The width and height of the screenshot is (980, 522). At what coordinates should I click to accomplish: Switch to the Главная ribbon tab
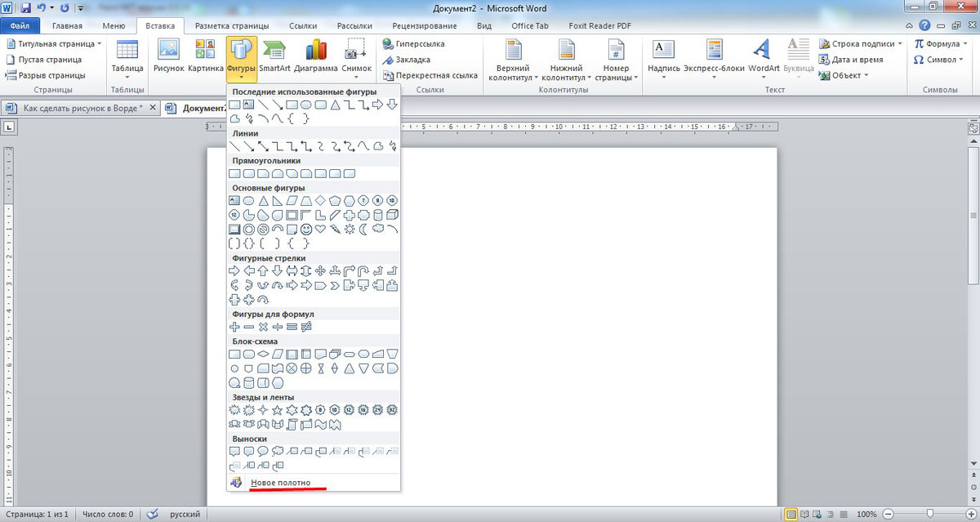[67, 26]
